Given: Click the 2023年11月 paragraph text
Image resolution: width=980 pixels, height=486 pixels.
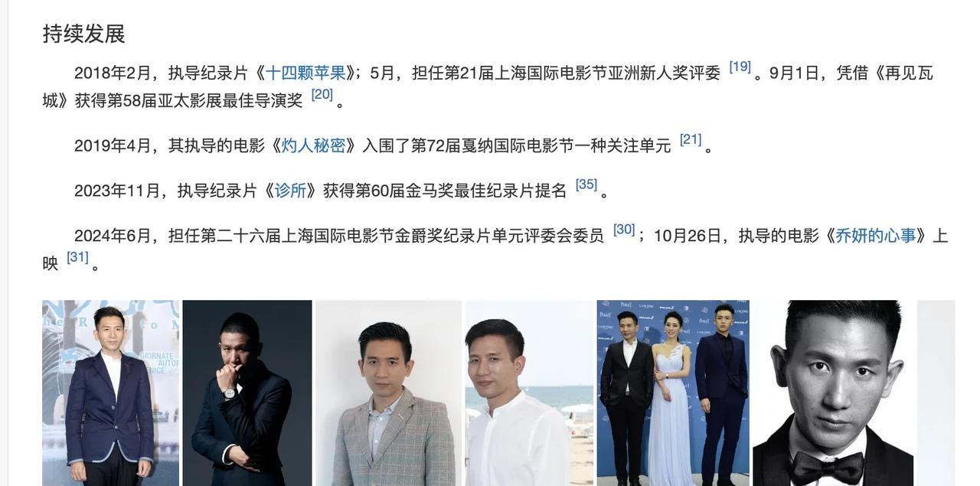Looking at the screenshot, I should 342,191.
